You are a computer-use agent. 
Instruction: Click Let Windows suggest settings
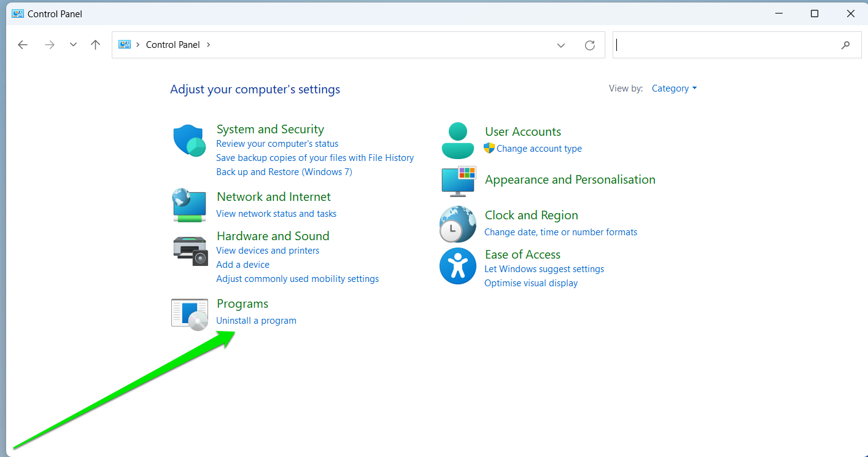point(544,269)
